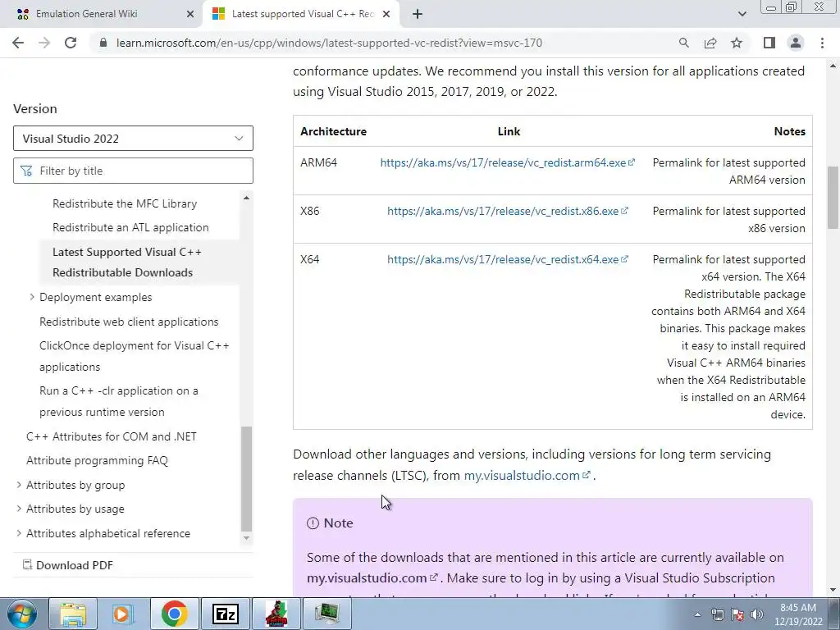Open ClickOnce deployment for Visual C++ applications

tap(135, 356)
